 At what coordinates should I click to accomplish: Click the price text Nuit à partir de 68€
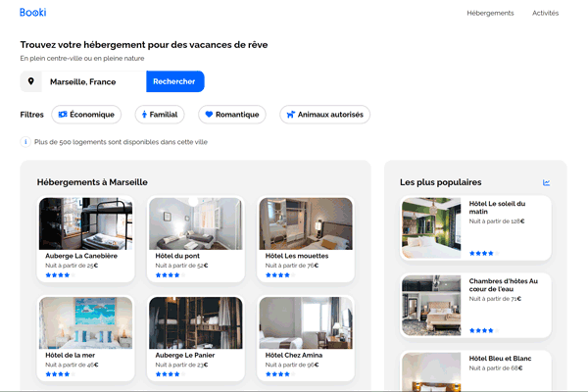point(496,368)
